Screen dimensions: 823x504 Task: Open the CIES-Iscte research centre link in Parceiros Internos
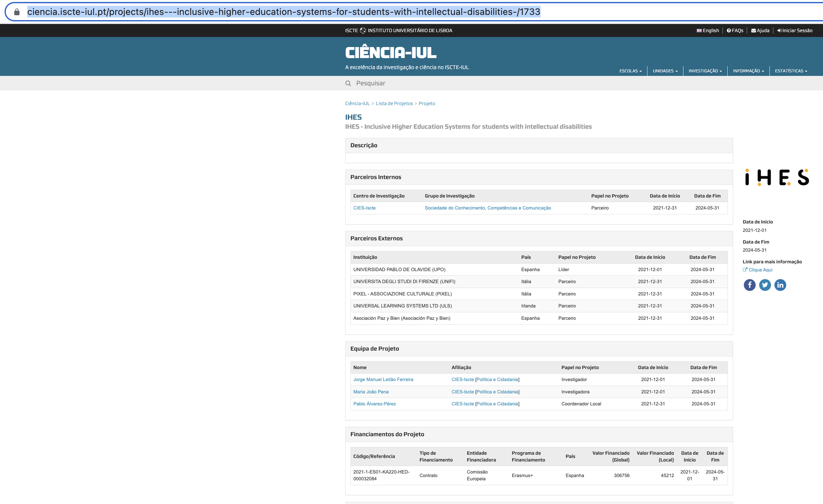[364, 208]
